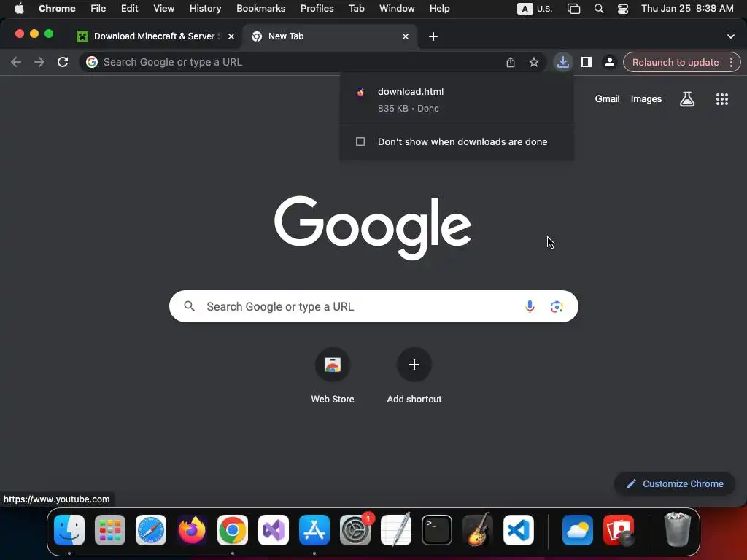Viewport: 747px width, 560px height.
Task: Open TextEdit in the Dock
Action: [x=396, y=529]
